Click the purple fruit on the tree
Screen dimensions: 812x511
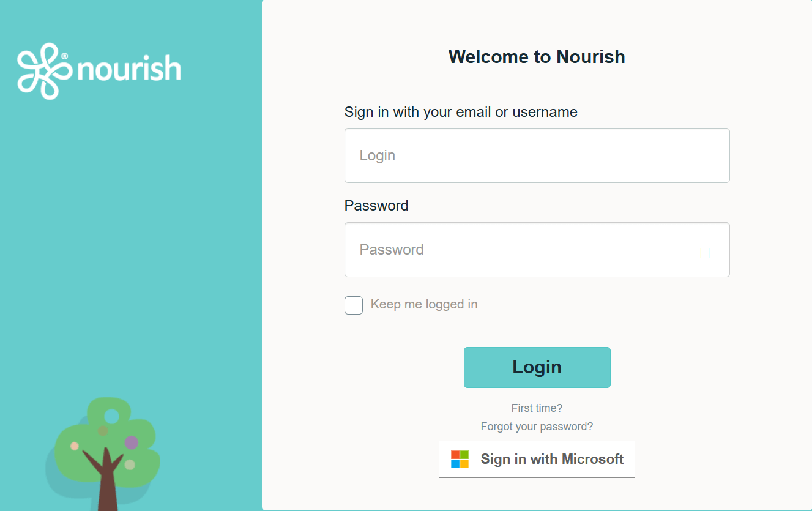tap(132, 442)
